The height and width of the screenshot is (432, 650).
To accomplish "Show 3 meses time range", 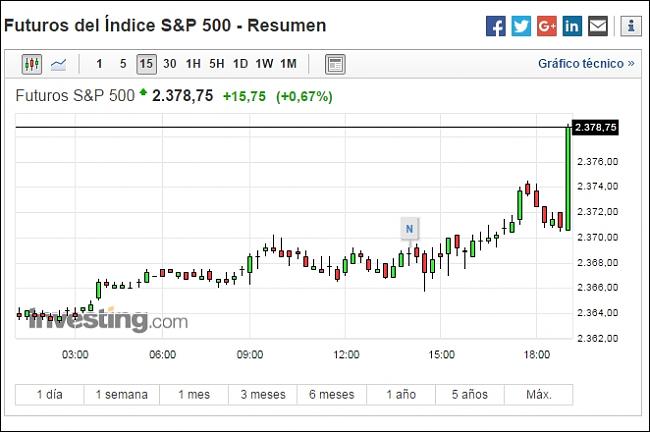I will pos(263,395).
